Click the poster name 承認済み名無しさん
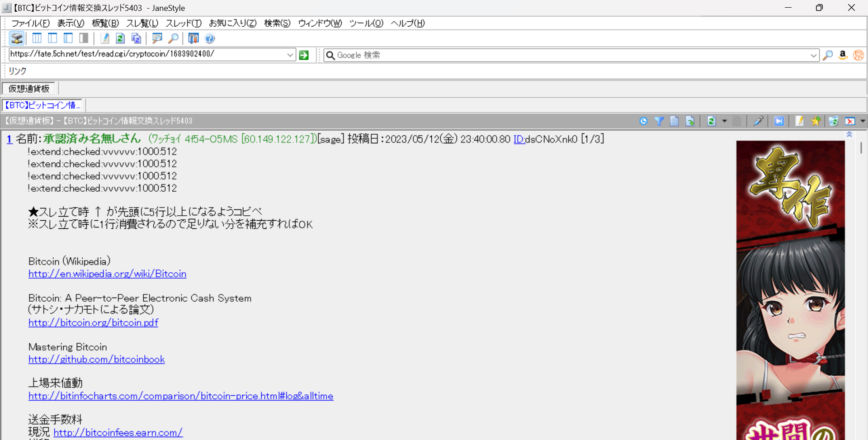The width and height of the screenshot is (868, 440). point(92,139)
